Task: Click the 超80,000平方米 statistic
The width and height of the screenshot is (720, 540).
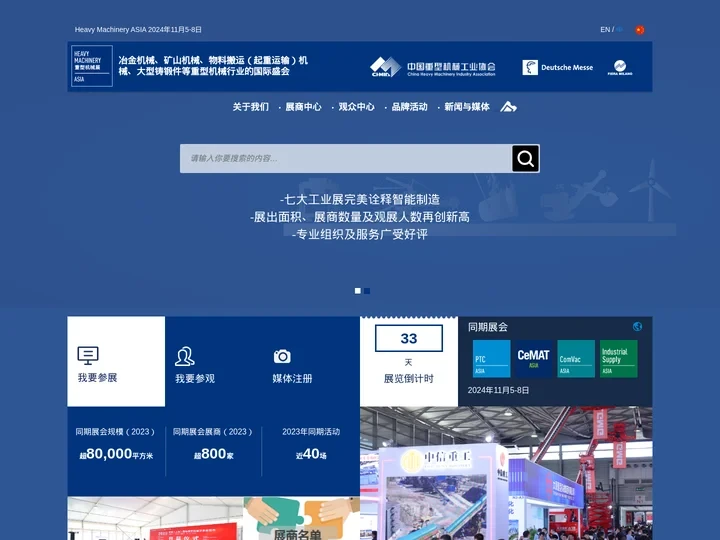Action: coord(116,454)
